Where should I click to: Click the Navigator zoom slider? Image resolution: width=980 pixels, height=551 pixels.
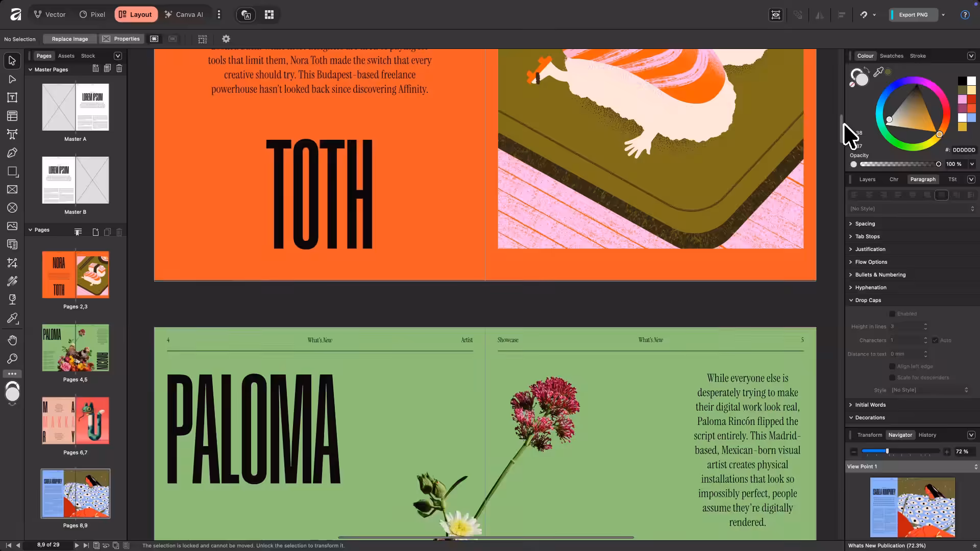pos(900,452)
